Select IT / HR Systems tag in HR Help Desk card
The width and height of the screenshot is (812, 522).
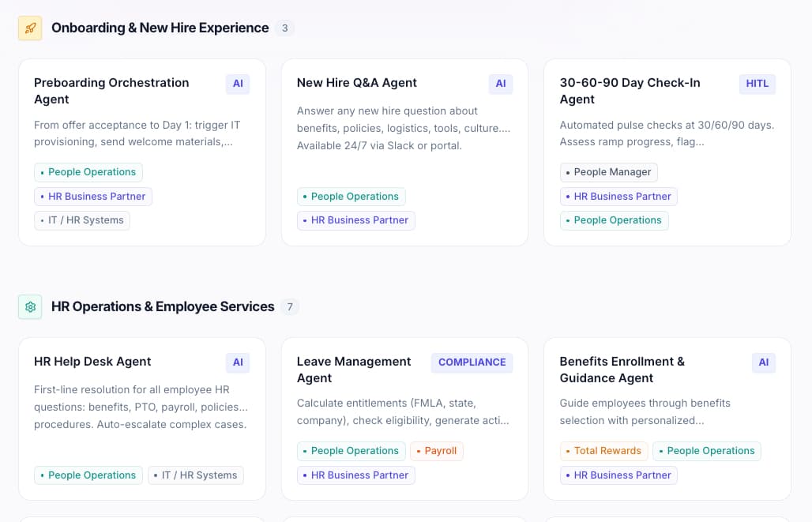196,475
